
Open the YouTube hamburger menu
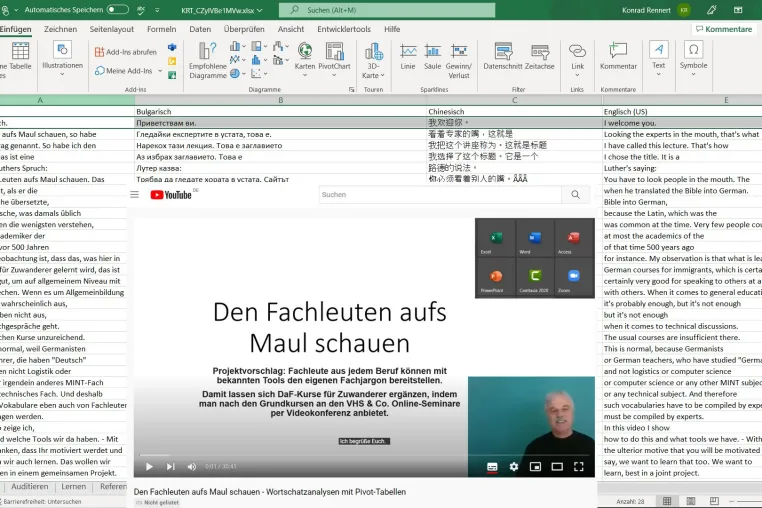pos(135,194)
